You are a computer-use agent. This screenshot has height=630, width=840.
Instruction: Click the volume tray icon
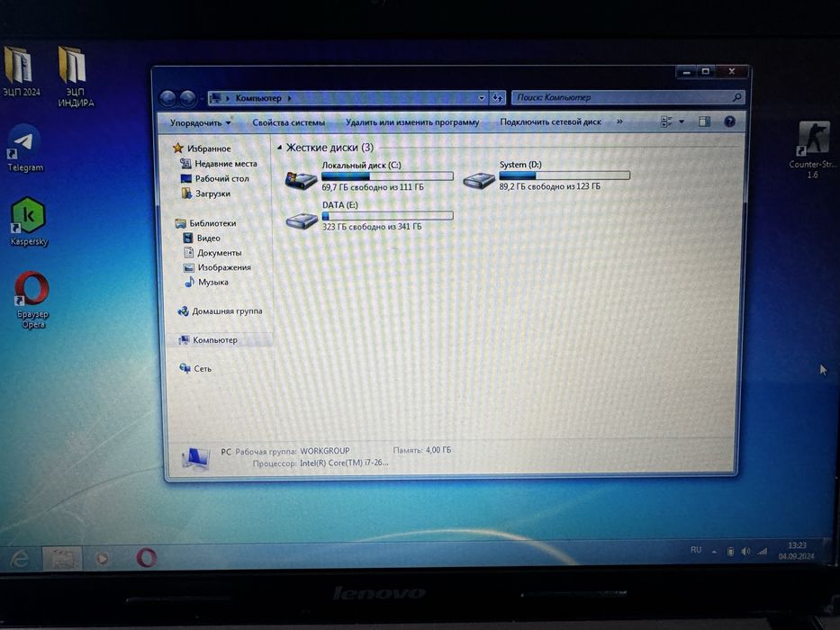(x=745, y=551)
